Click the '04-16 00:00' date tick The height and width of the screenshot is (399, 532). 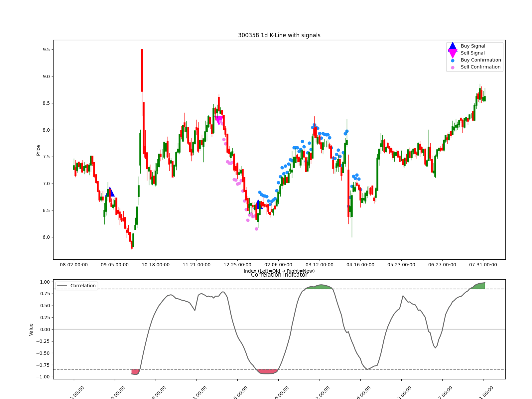(x=360, y=265)
